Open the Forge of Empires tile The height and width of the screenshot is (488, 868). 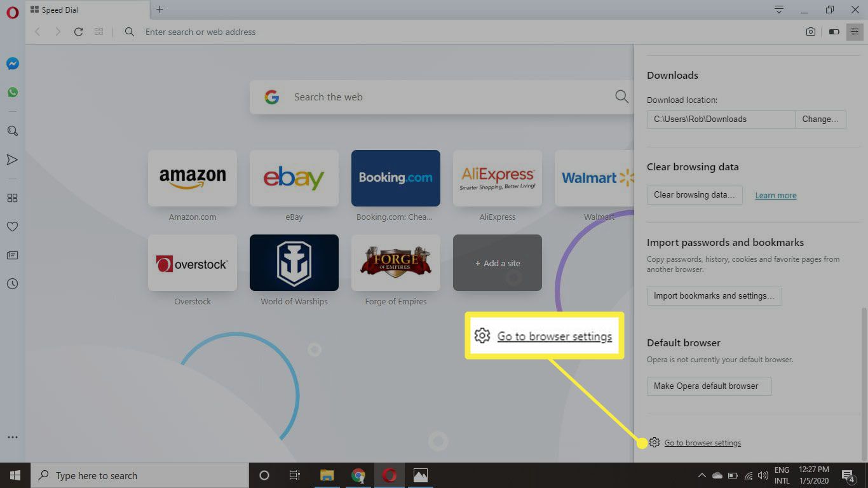click(x=396, y=262)
